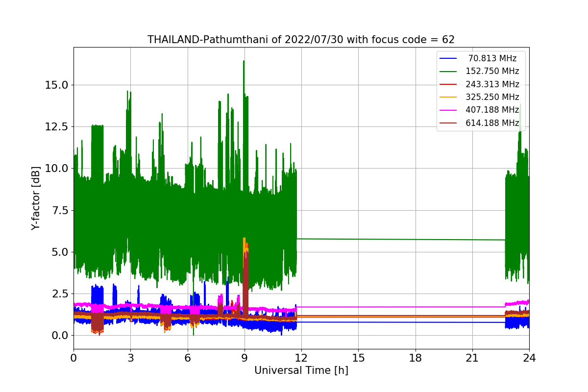Screen dimensions: 588x392
Task: Select the 407.188 MHz legend label
Action: point(492,110)
